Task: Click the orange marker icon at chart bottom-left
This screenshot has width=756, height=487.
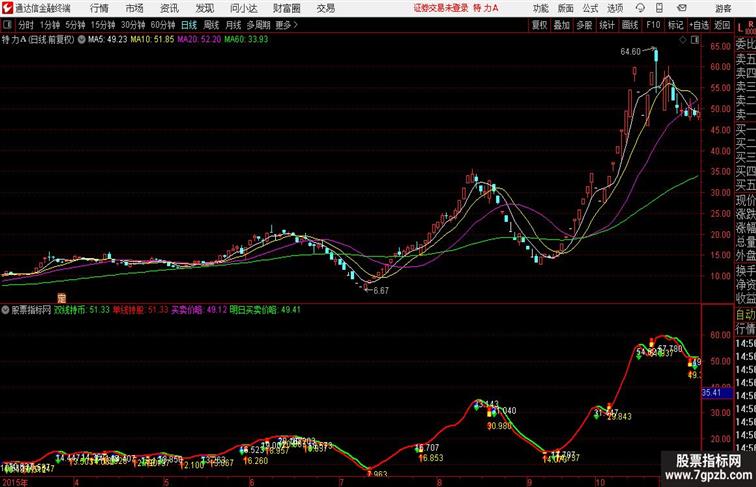Action: pos(62,298)
